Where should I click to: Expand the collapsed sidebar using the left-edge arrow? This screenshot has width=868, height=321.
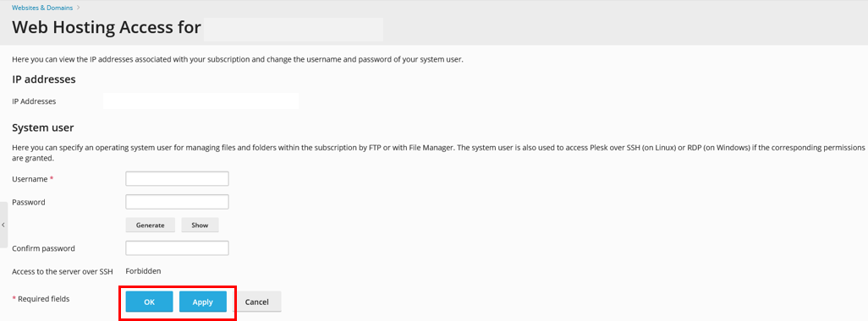pyautogui.click(x=3, y=225)
